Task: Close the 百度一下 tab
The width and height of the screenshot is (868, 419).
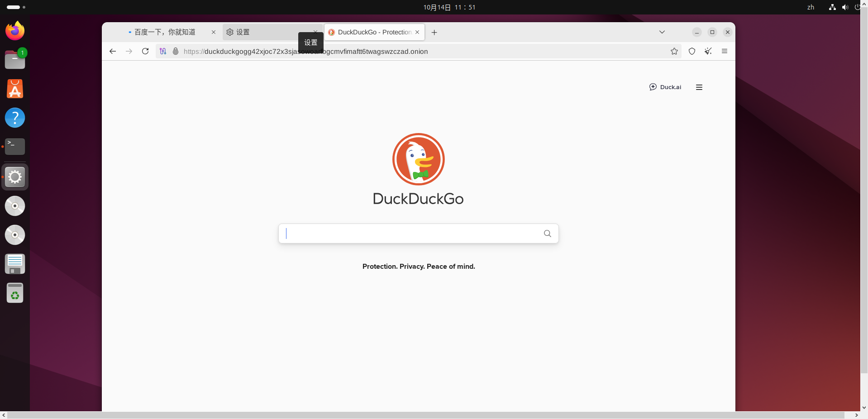Action: [214, 32]
